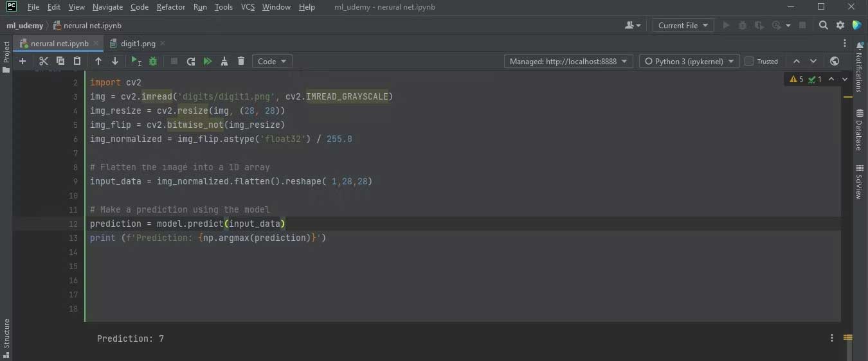868x361 pixels.
Task: Open in browser via the globe icon
Action: point(835,61)
